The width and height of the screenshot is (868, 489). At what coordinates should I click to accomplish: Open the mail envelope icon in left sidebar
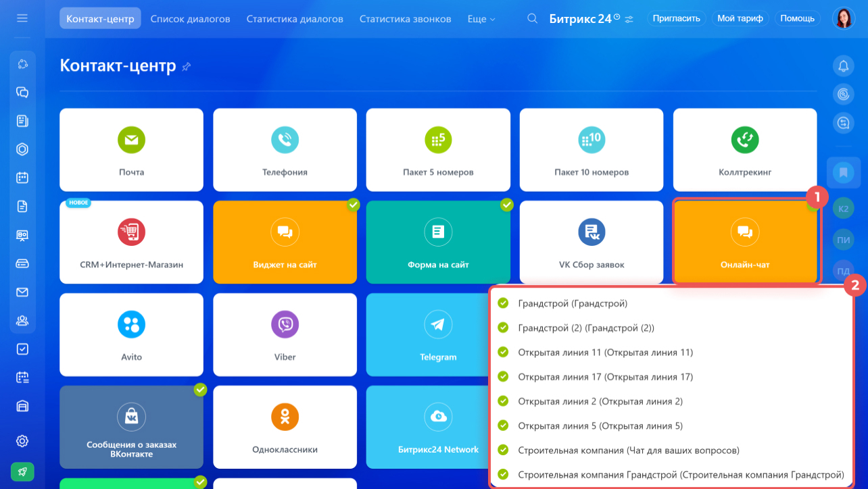point(22,292)
